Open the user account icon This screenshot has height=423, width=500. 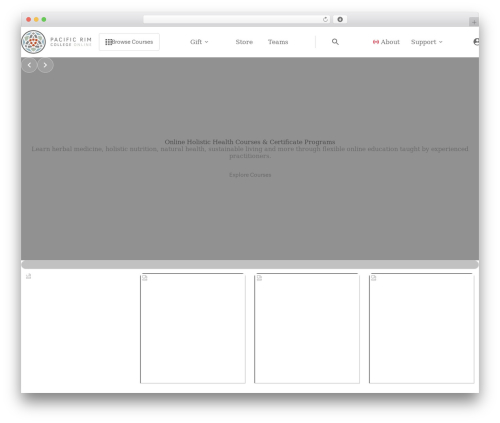(x=476, y=42)
